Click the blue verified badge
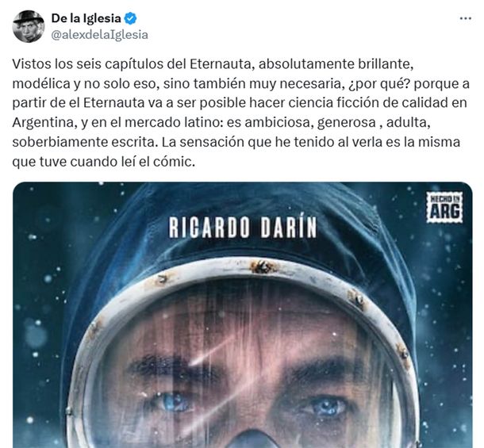The image size is (484, 448). click(x=130, y=18)
